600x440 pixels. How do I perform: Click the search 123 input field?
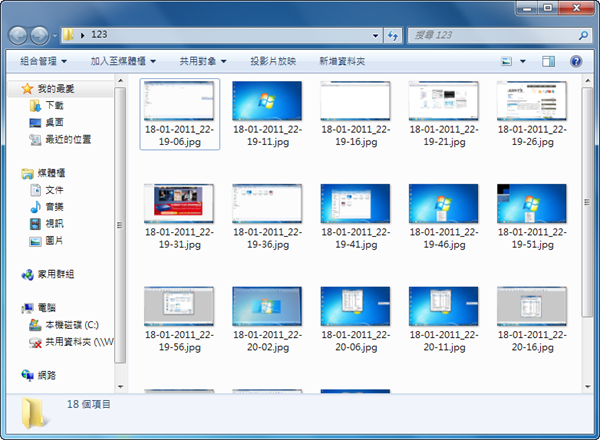[494, 35]
